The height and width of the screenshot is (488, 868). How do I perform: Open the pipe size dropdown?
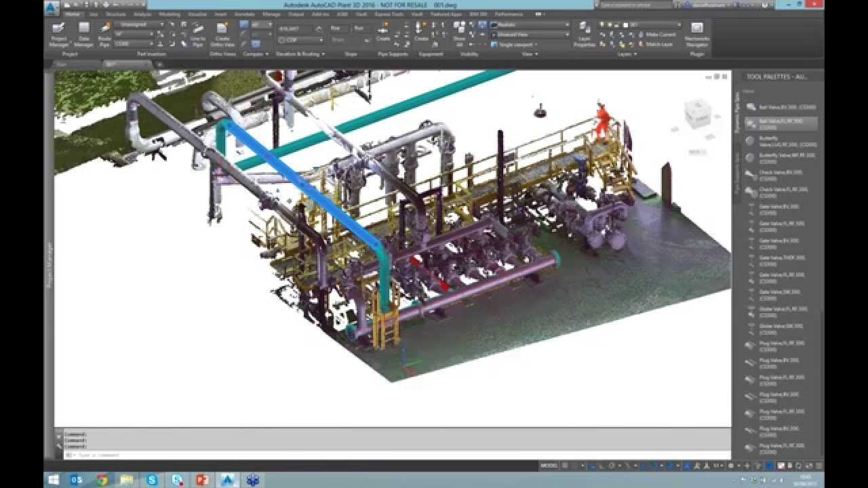tap(134, 34)
